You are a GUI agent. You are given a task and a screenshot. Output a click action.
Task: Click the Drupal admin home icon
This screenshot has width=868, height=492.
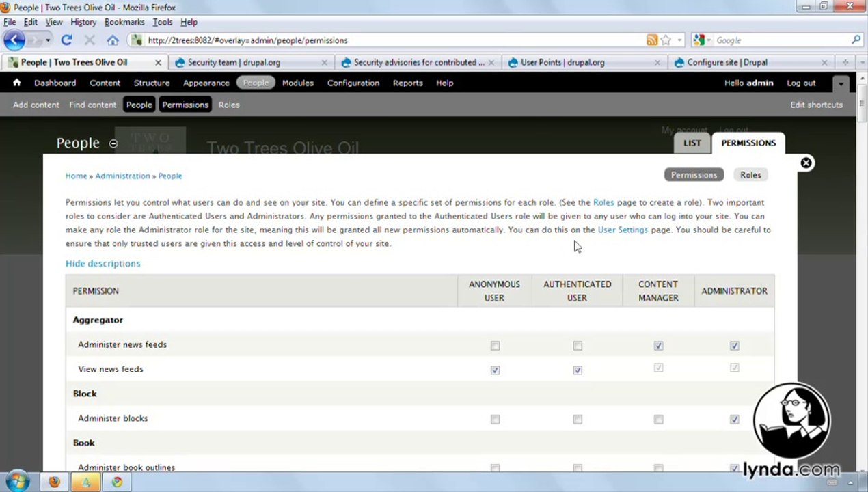16,83
